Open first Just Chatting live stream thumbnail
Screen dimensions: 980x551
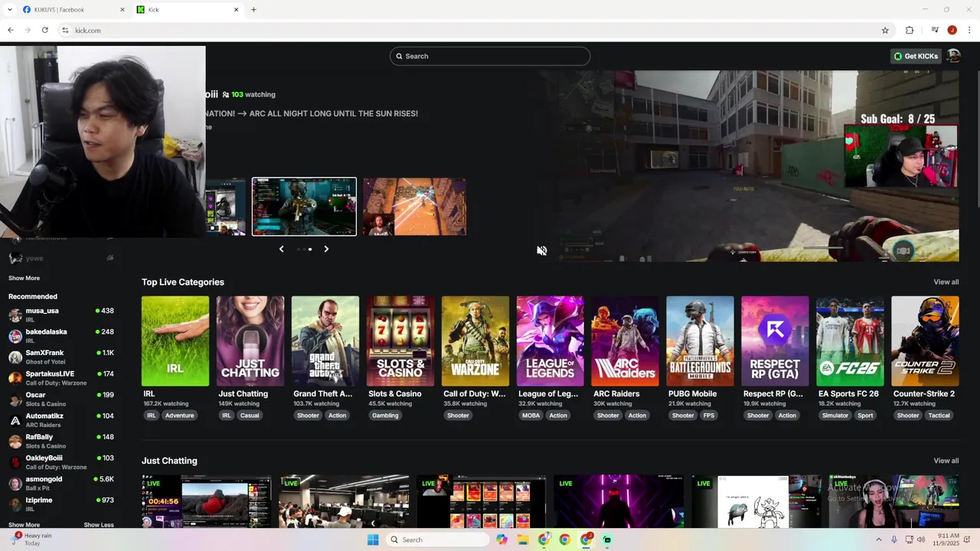coord(206,501)
